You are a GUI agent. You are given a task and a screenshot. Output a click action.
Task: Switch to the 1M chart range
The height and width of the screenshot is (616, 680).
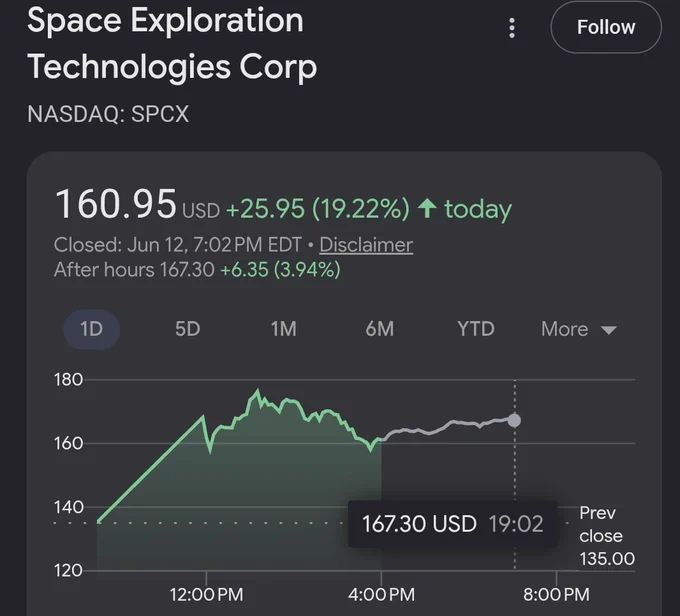click(284, 329)
